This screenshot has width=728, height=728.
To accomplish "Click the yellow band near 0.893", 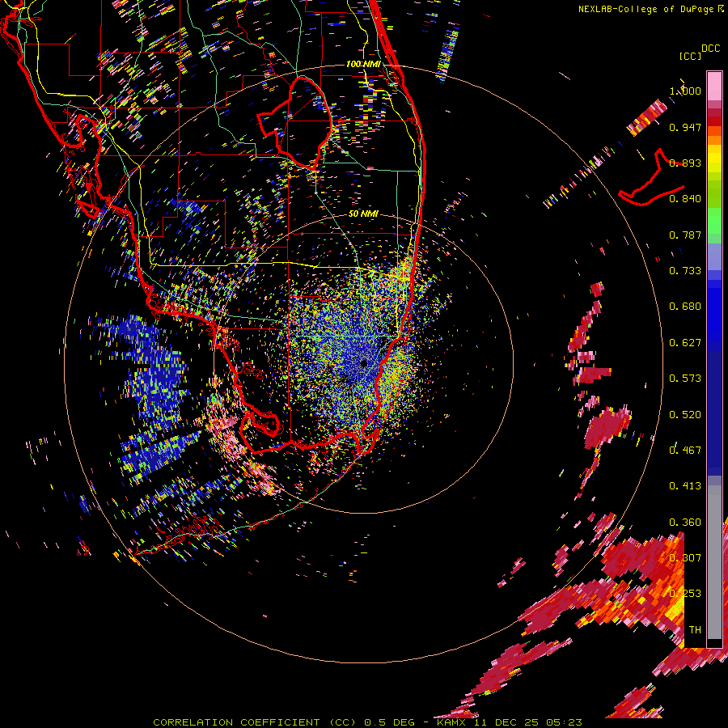I will click(x=714, y=159).
